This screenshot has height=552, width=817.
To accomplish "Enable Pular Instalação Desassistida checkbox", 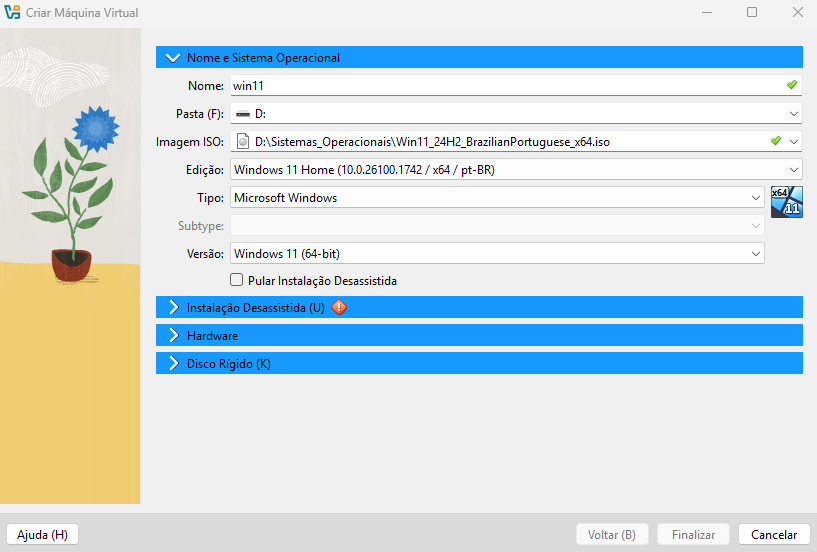I will (x=237, y=280).
